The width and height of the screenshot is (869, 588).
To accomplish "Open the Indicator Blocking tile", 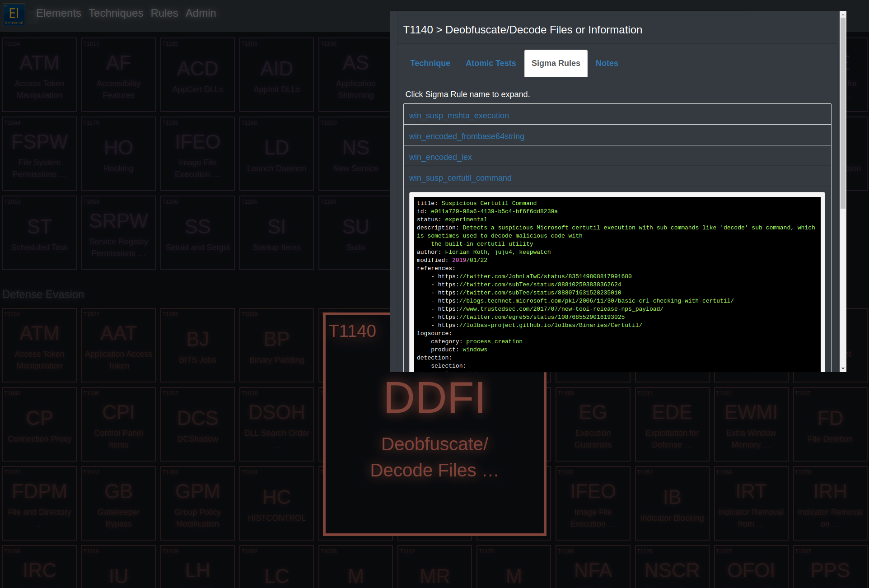I will tap(672, 504).
